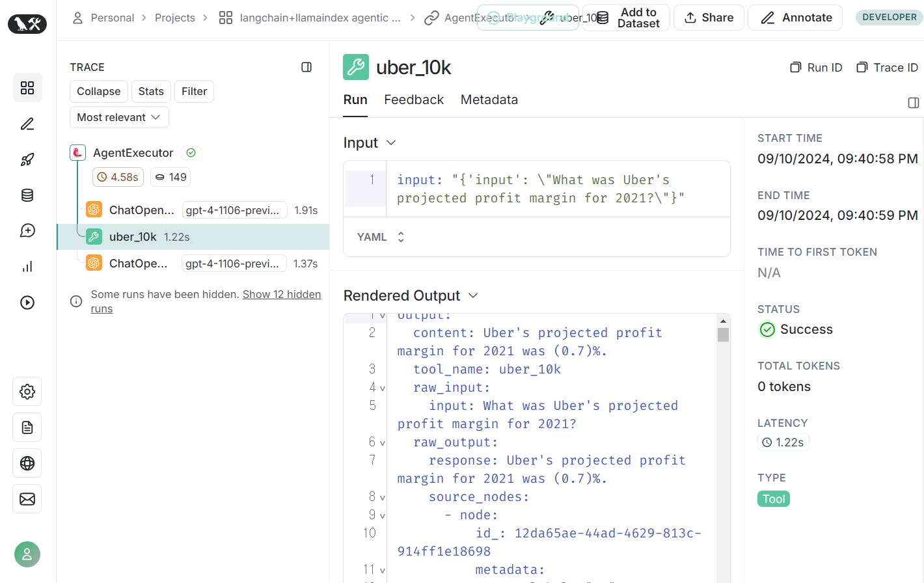
Task: Click the Tool type badge
Action: coord(774,499)
